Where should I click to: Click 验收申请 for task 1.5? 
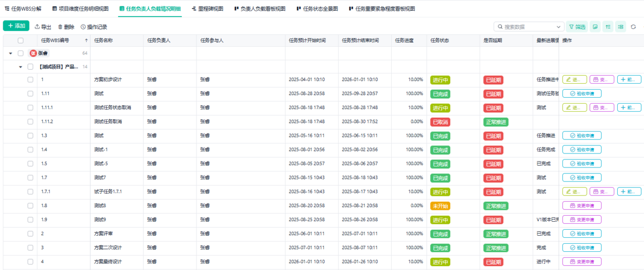tap(582, 163)
